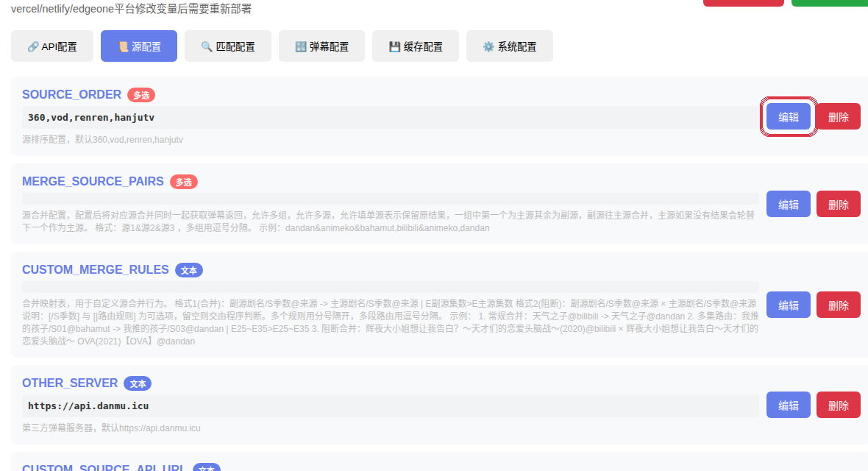Click magnifier icon on 匹配配置 tab
Viewport: 868px width, 471px height.
tap(207, 46)
